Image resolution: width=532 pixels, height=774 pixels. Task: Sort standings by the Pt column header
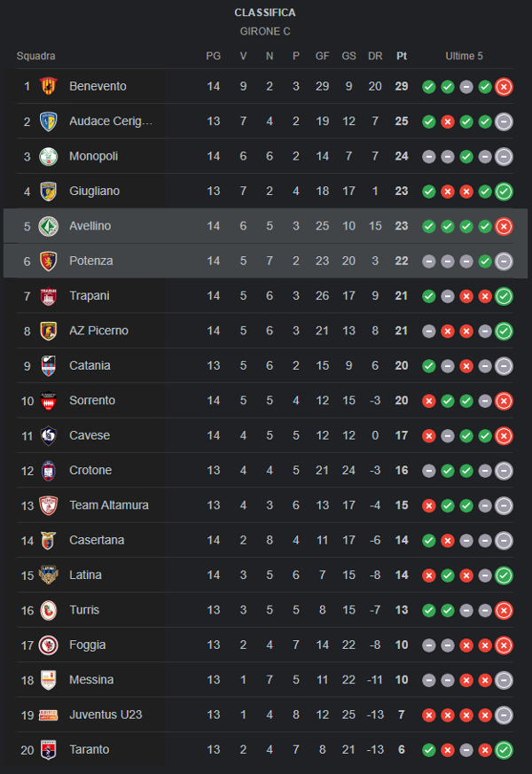point(402,56)
